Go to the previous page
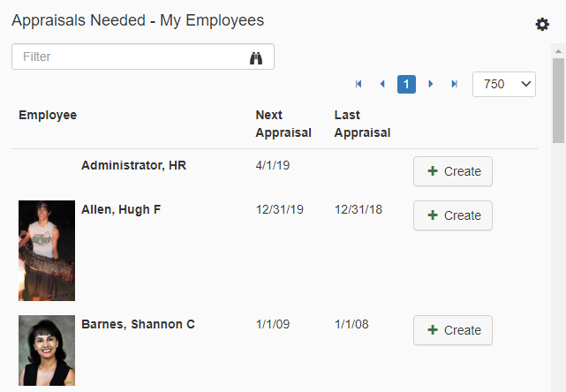Image resolution: width=566 pixels, height=392 pixels. tap(382, 84)
